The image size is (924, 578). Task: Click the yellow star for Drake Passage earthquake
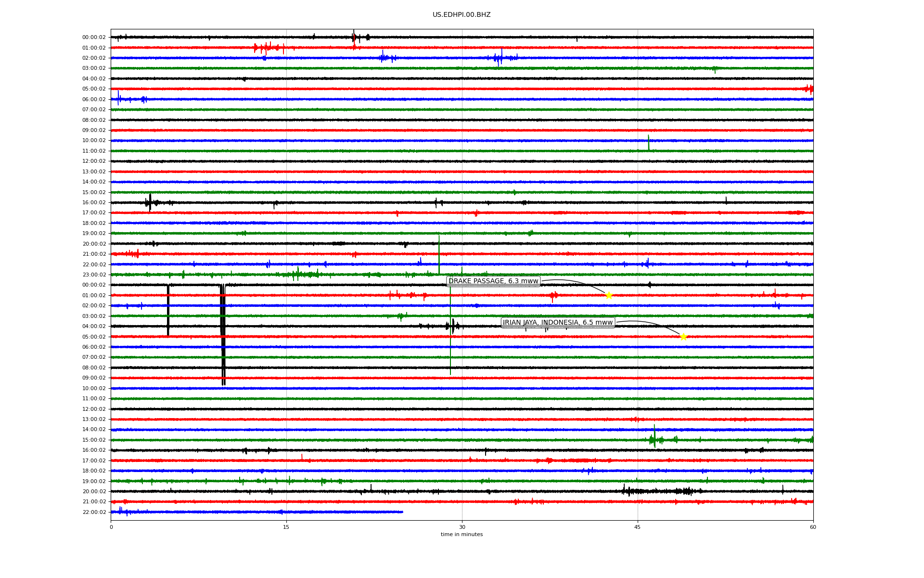[609, 295]
